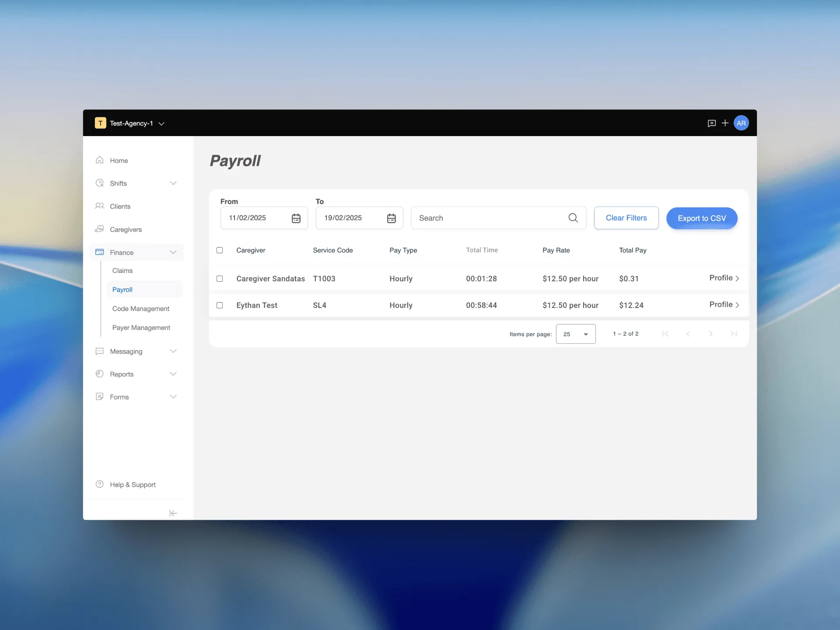Click the Clear Filters button
The image size is (840, 630).
[x=626, y=218]
